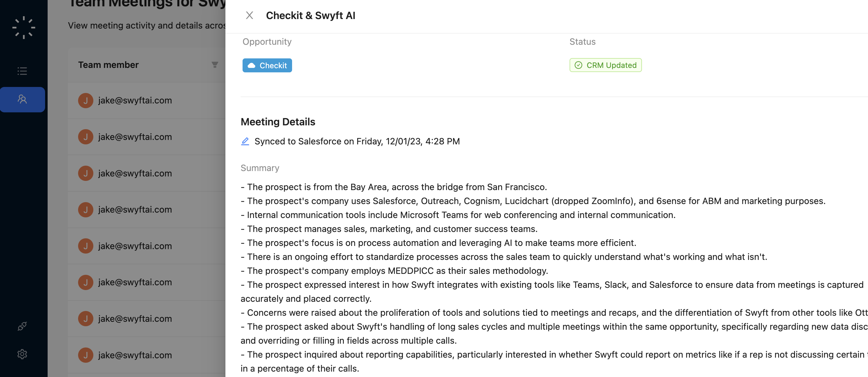The image size is (868, 377).
Task: Open the list view sidebar icon
Action: pos(22,71)
